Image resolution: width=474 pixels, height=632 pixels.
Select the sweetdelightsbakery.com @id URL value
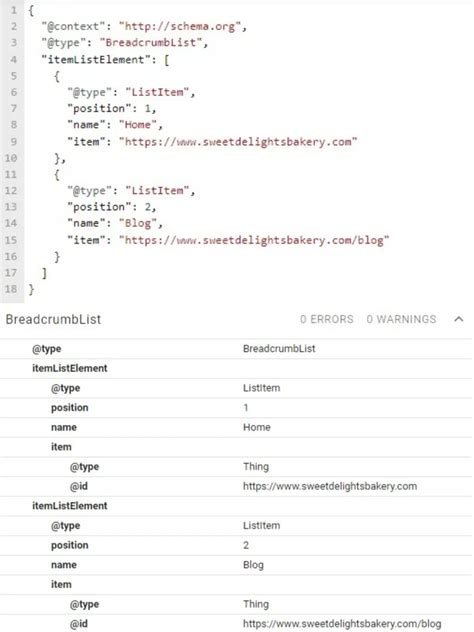coord(330,486)
